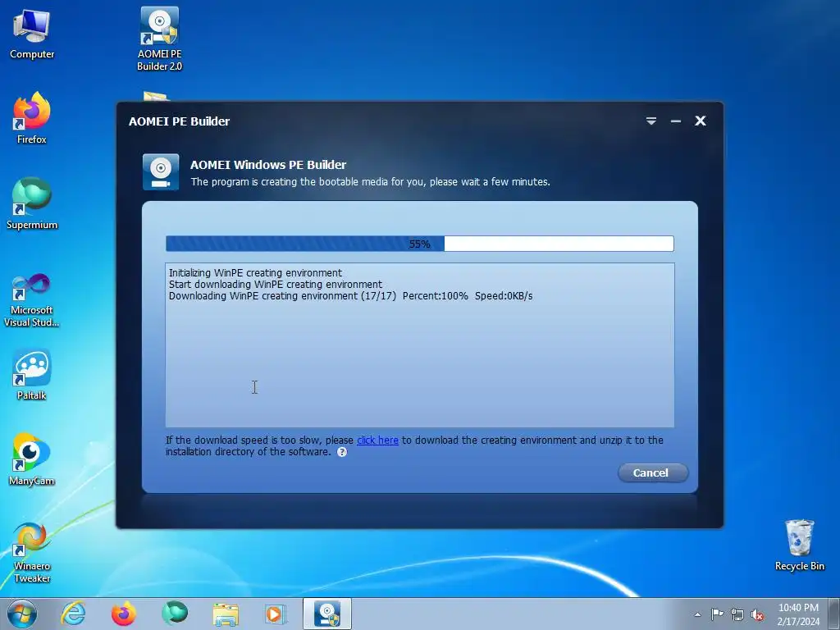Open Firefox from the taskbar
Screen dimensions: 840x630
click(x=123, y=614)
